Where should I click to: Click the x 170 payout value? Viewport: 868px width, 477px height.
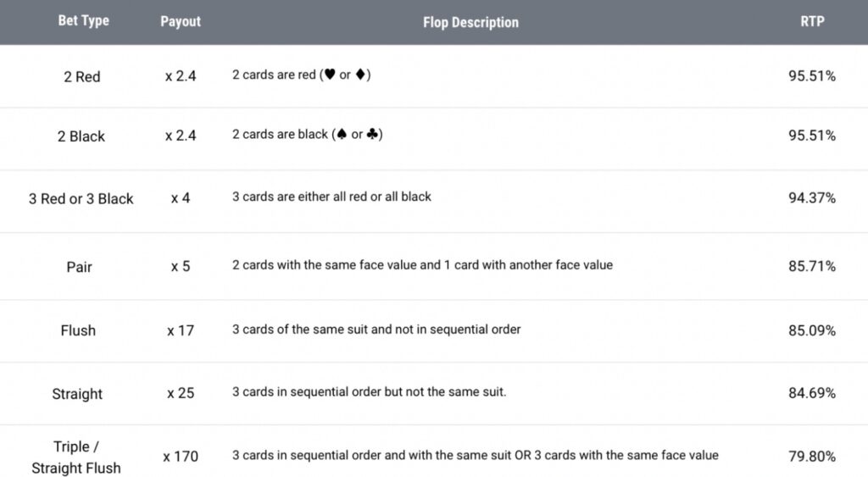(181, 457)
